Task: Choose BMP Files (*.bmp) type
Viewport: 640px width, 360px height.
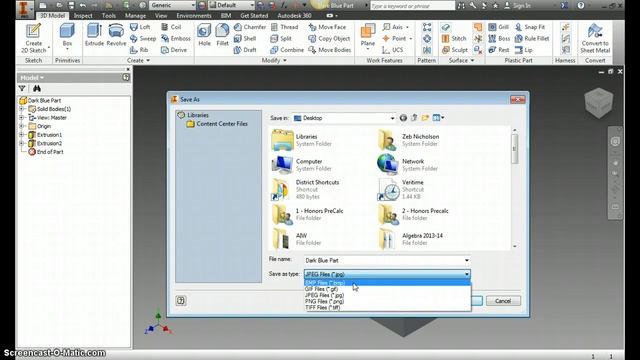Action: (x=387, y=283)
